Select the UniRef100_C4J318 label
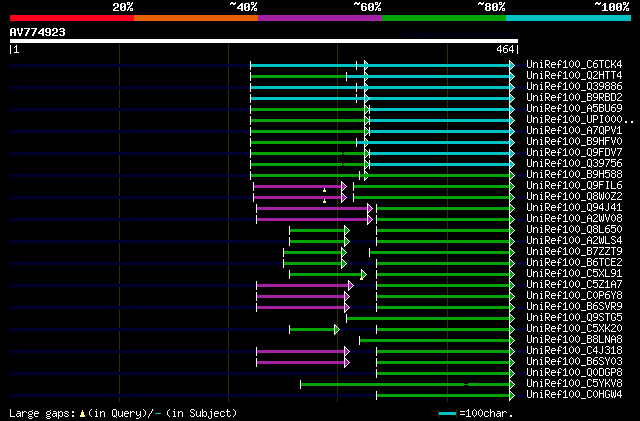This screenshot has width=640, height=421. point(574,351)
